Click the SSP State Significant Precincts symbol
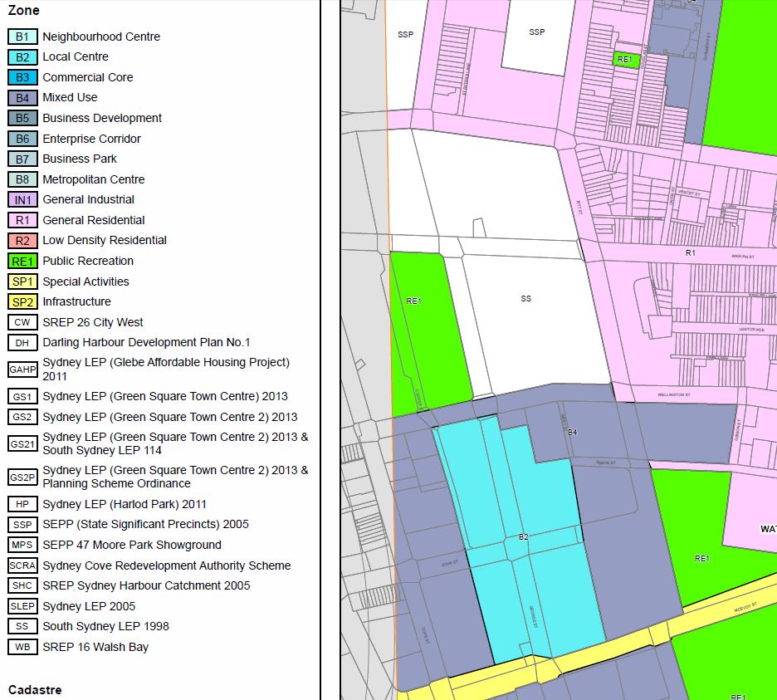Viewport: 777px width, 700px height. [22, 524]
